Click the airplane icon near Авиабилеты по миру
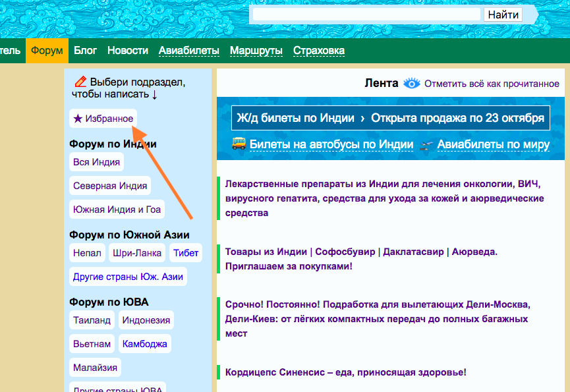The width and height of the screenshot is (570, 392). pyautogui.click(x=427, y=145)
